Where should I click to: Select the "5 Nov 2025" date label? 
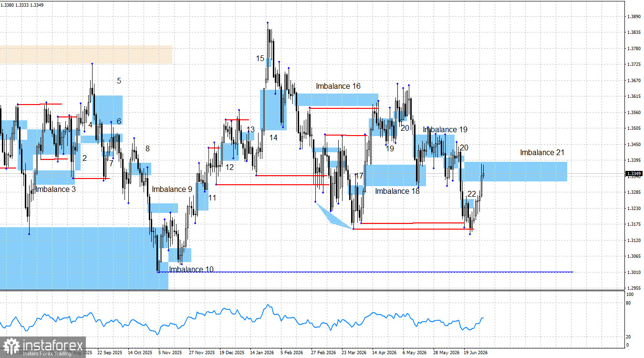[x=170, y=353]
